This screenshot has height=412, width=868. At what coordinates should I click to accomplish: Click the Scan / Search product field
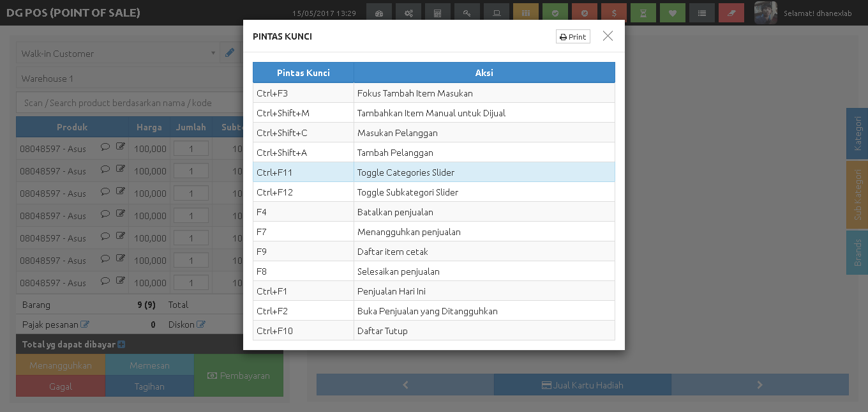click(128, 103)
